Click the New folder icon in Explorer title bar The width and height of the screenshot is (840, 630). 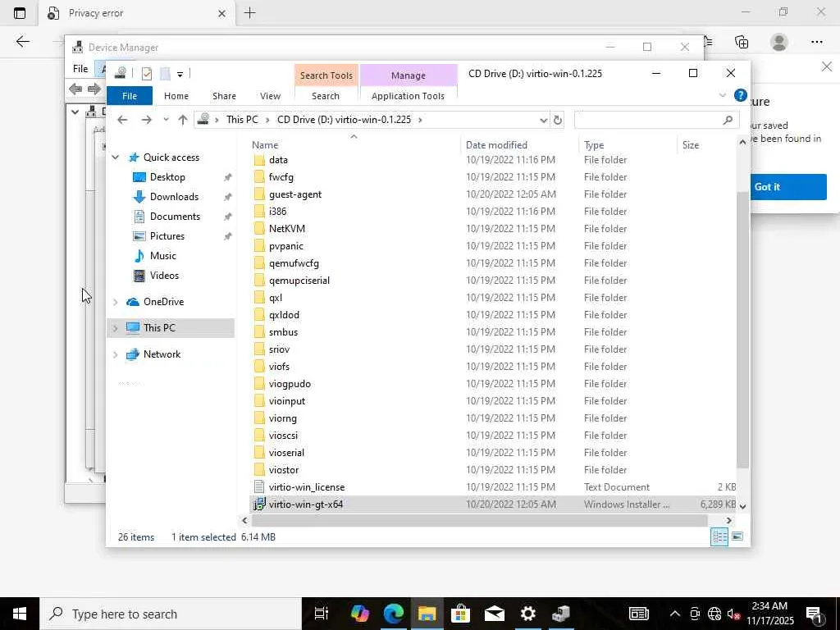point(165,73)
